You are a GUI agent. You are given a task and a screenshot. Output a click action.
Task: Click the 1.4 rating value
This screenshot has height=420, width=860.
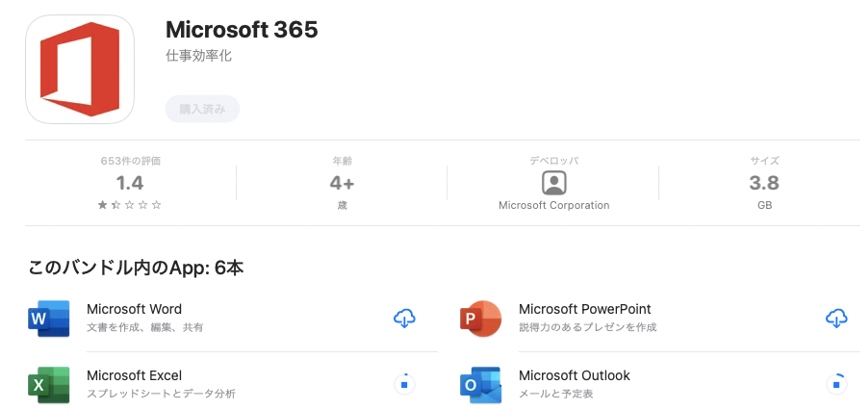coord(130,183)
